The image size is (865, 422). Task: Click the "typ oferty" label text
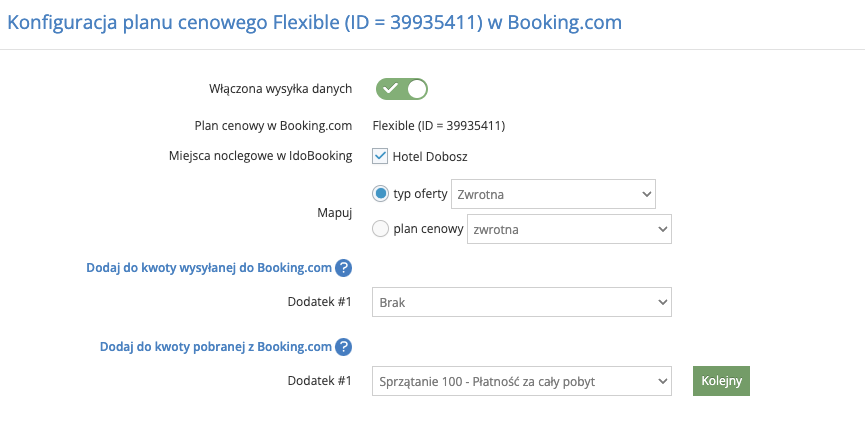tap(420, 194)
